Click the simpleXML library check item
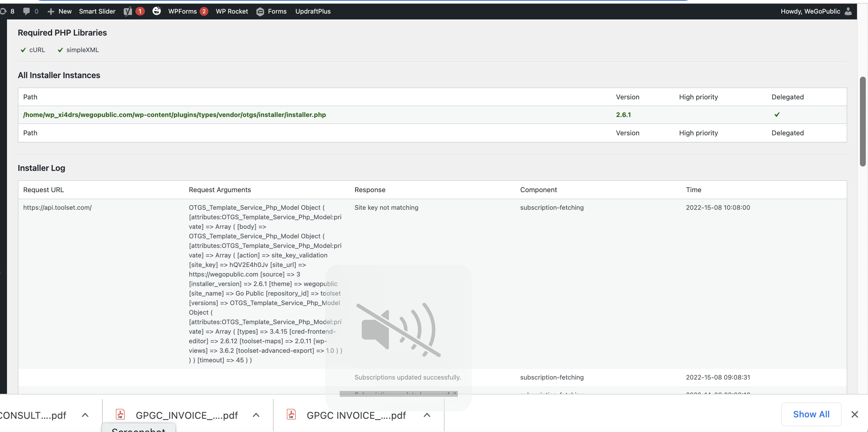This screenshot has width=868, height=432. point(78,50)
